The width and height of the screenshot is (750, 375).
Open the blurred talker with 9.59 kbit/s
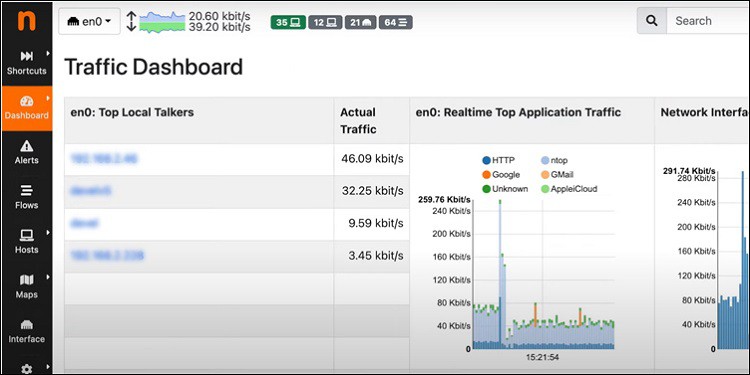pos(84,223)
